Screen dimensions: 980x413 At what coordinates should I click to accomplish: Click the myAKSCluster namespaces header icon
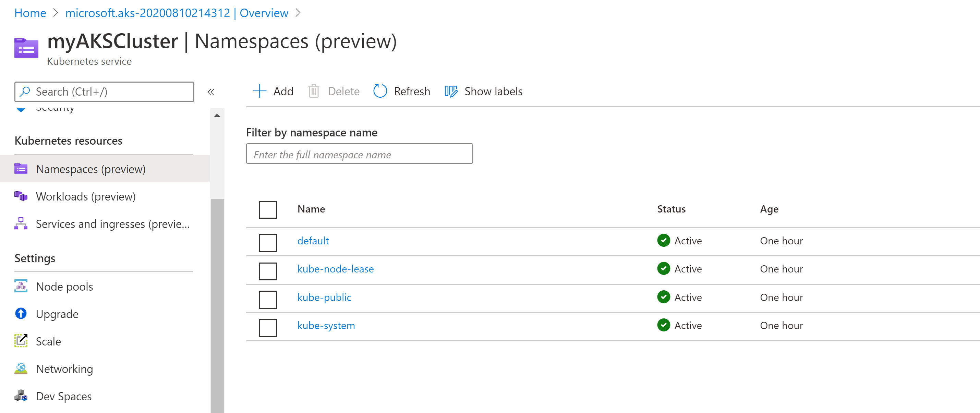coord(26,48)
